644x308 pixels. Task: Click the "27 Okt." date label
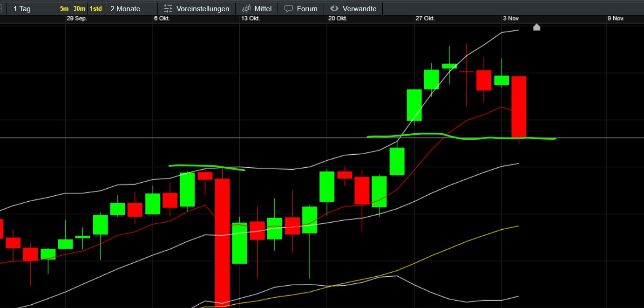[x=425, y=18]
